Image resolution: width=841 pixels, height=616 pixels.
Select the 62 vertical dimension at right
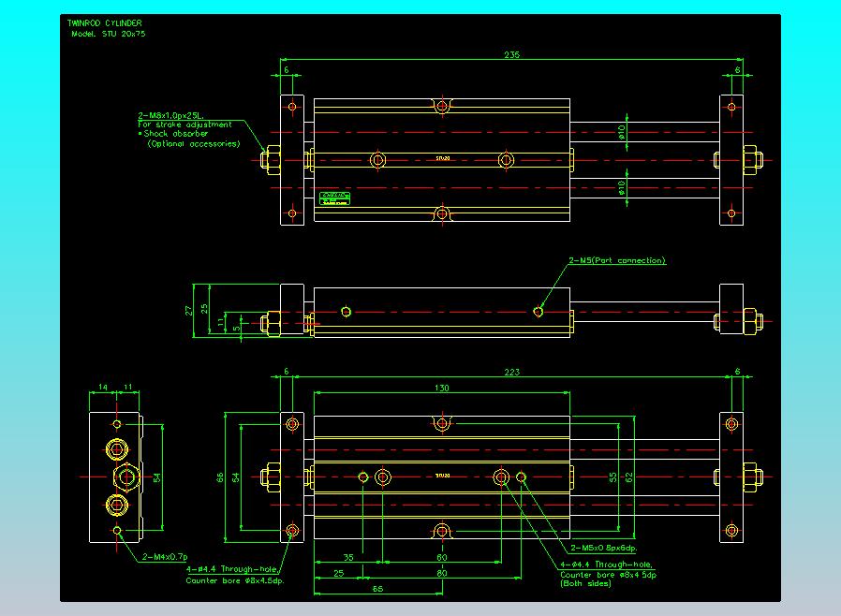(630, 477)
